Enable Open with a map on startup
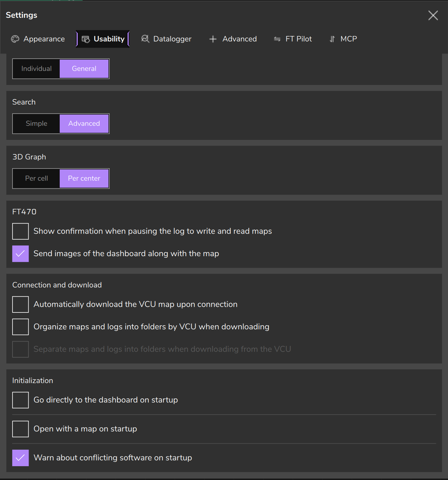The width and height of the screenshot is (448, 480). tap(21, 429)
